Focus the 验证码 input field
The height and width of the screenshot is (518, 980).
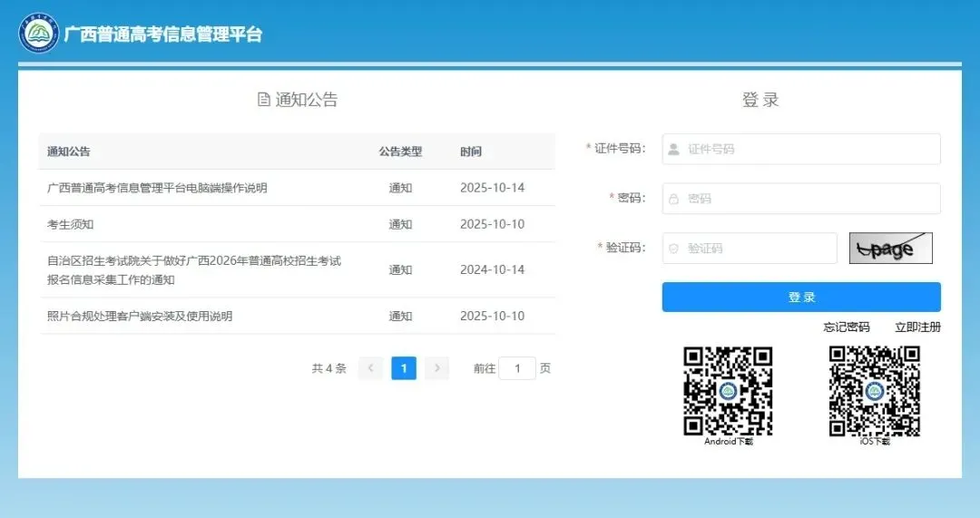pos(750,248)
